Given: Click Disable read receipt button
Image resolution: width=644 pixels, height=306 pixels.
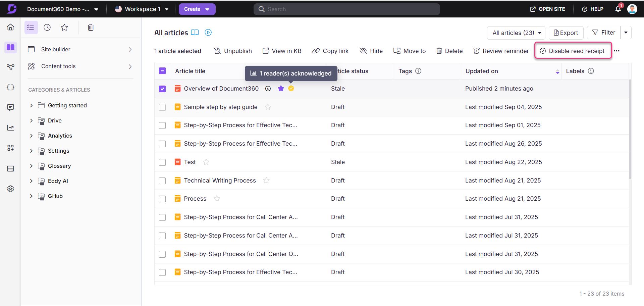Looking at the screenshot, I should click(x=573, y=51).
